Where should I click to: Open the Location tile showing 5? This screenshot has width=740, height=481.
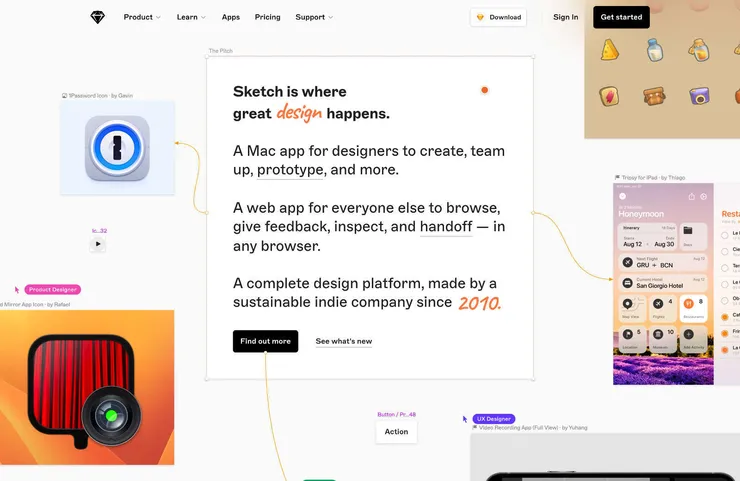pos(631,339)
